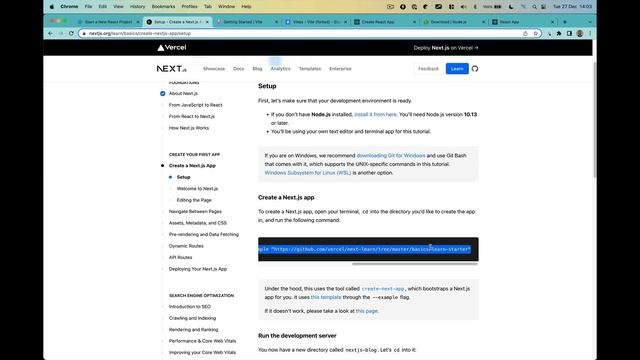The height and width of the screenshot is (360, 640).
Task: Open Enterprise in the Next.js navigation
Action: click(x=340, y=69)
